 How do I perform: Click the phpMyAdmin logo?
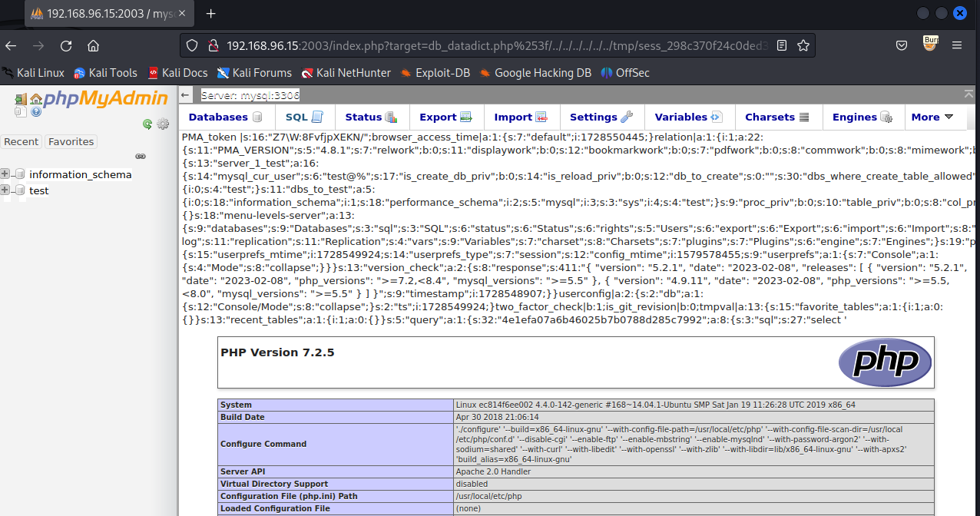tap(104, 98)
